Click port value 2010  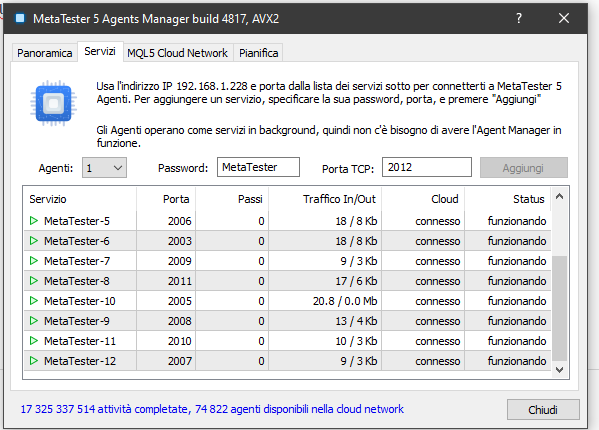tap(180, 341)
